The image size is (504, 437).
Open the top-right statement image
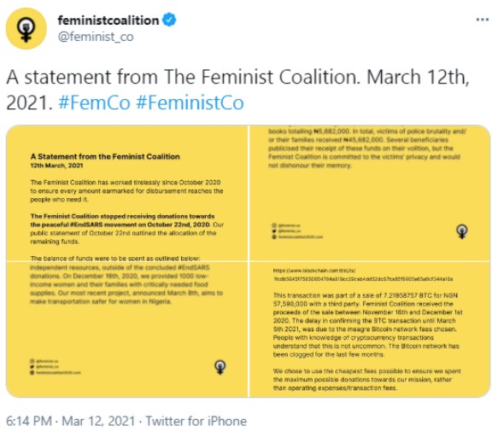370,193
